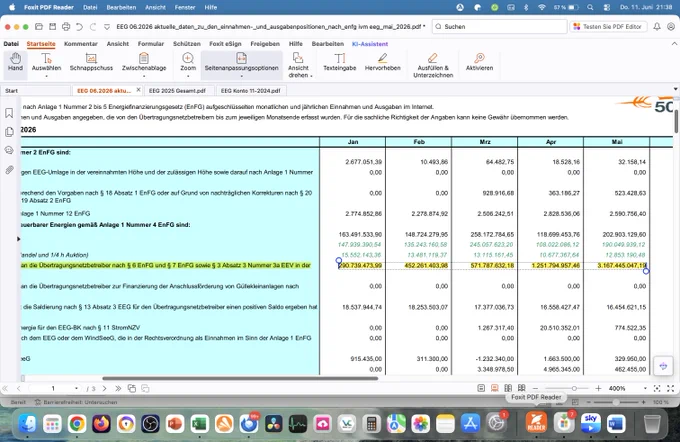This screenshot has height=442, width=680.
Task: Expand the Zwischenablage dropdown arrow
Action: click(x=144, y=76)
